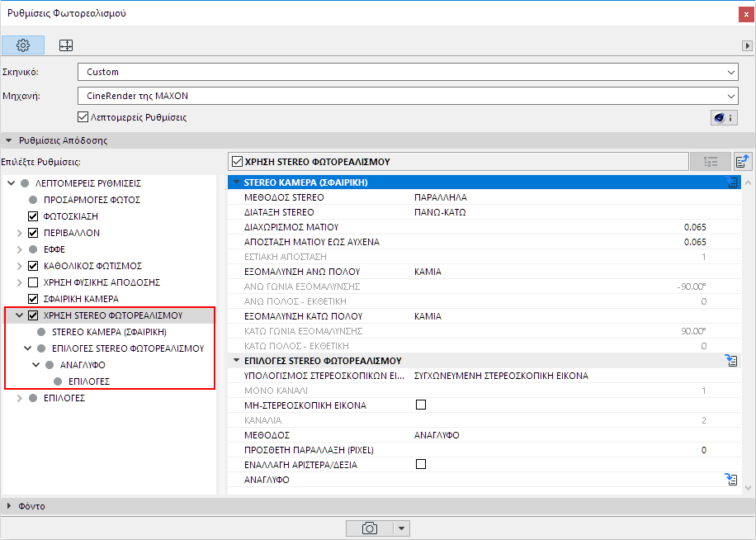Expand ΚΑΘΟΛΙΚΟΣ ΦΩΤΙΣΜΟΣ tree node

pyautogui.click(x=19, y=266)
